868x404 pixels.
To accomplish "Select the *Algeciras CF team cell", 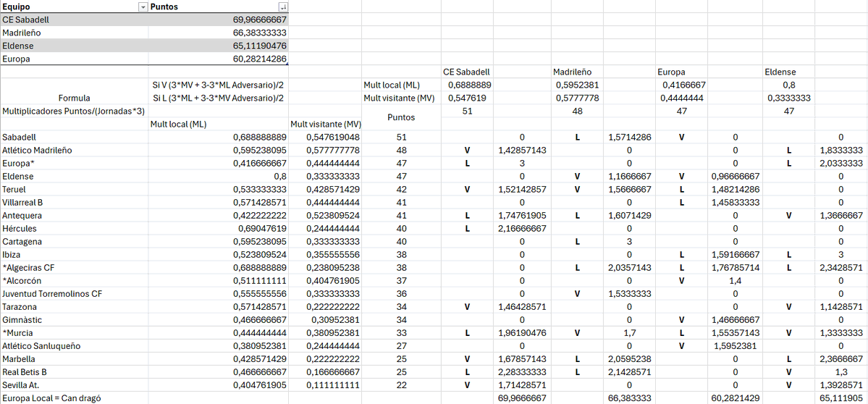I will click(x=74, y=268).
